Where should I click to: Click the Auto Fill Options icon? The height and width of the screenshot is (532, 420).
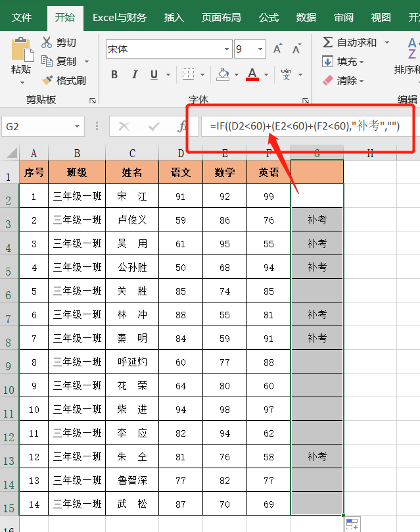352,524
